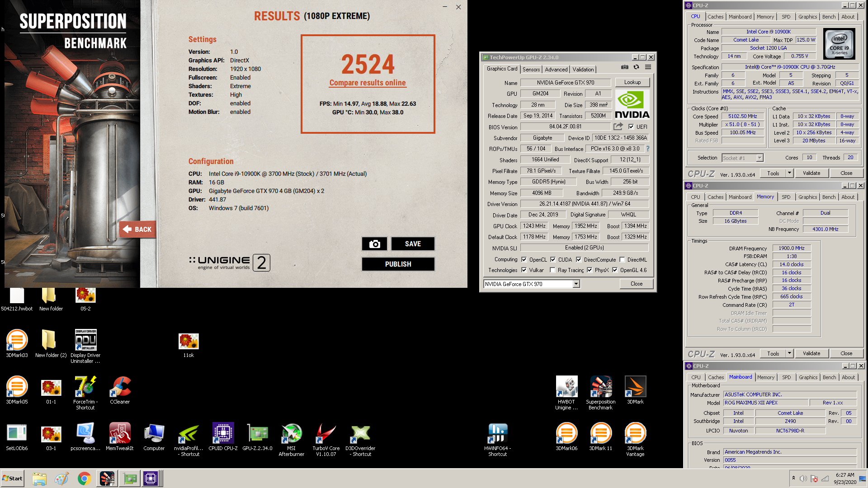
Task: Expand the Tools dropdown arrow in top CPU-Z
Action: pyautogui.click(x=789, y=173)
